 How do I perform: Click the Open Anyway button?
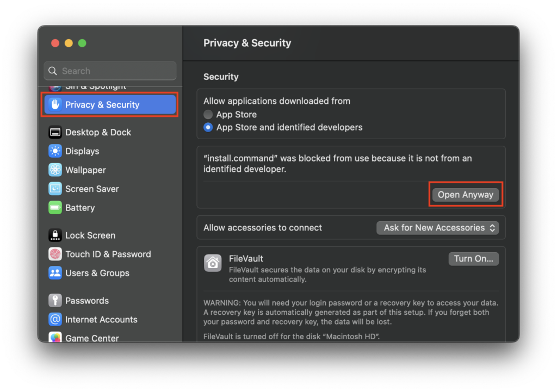click(465, 195)
